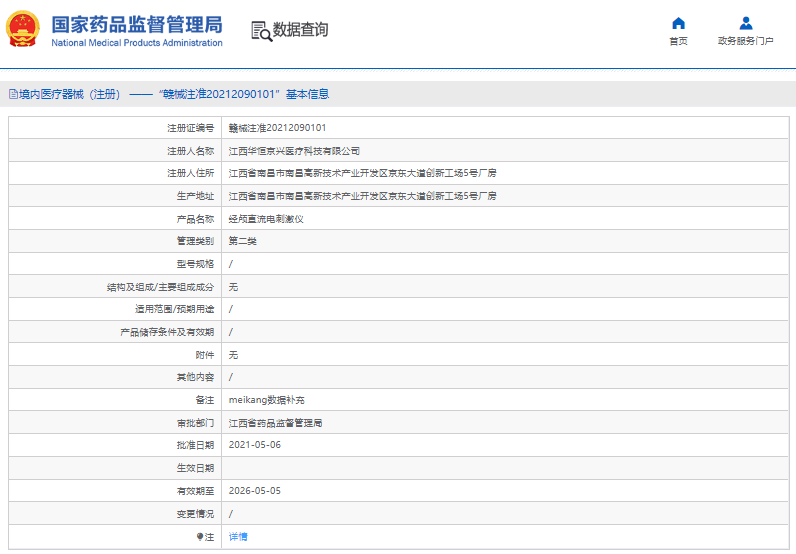796x554 pixels.
Task: Click the 附件 value 无
Action: (233, 355)
